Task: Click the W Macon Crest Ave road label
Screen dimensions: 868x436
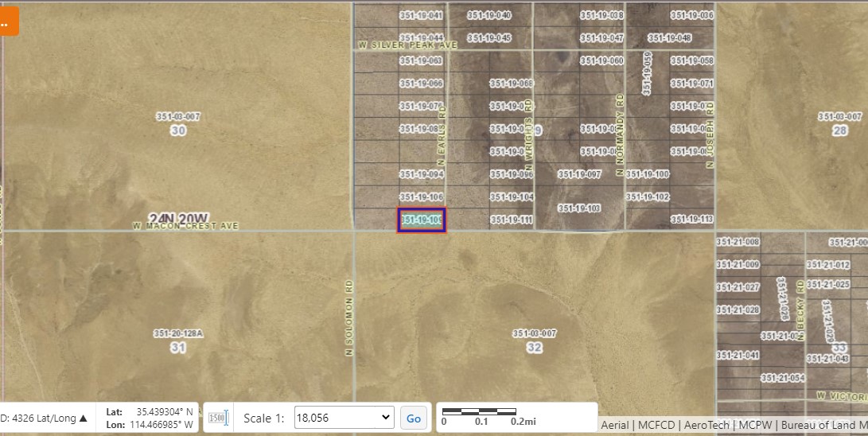Action: pyautogui.click(x=185, y=226)
